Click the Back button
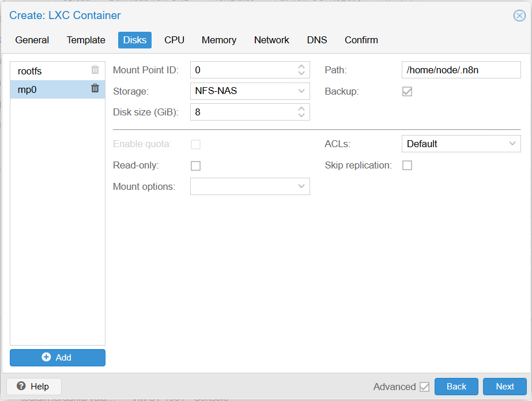This screenshot has width=532, height=401. coord(456,387)
